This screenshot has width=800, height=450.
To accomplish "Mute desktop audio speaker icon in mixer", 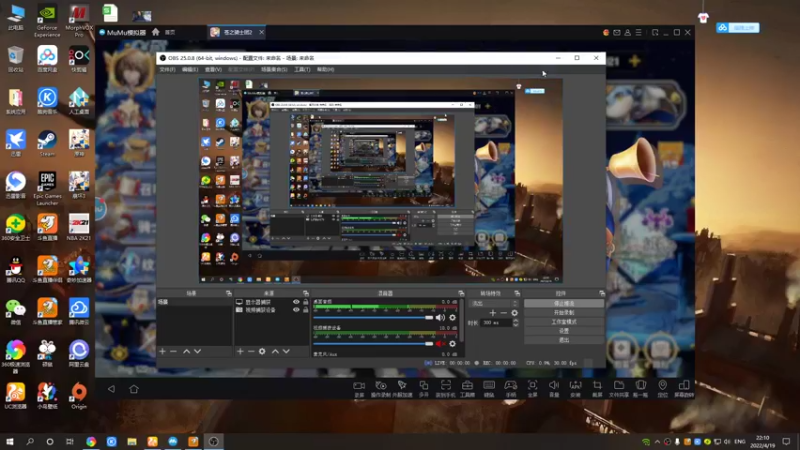I will [x=440, y=317].
